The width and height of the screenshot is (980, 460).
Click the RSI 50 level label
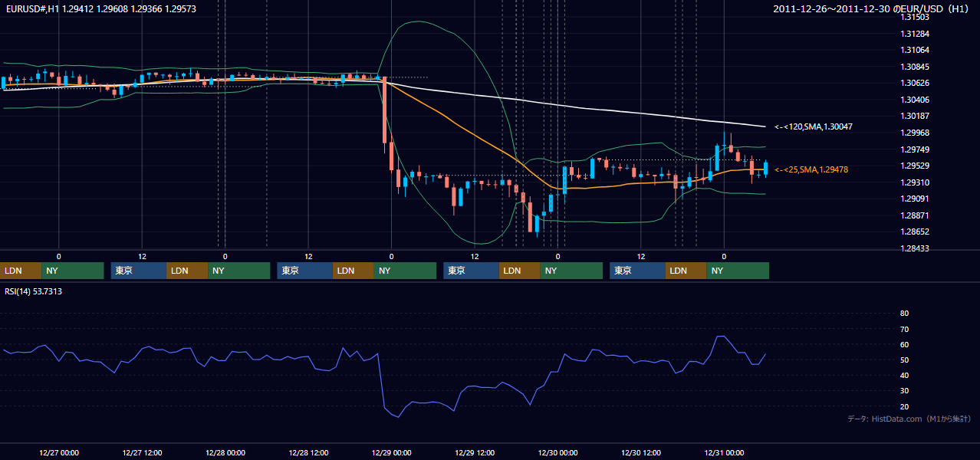904,360
